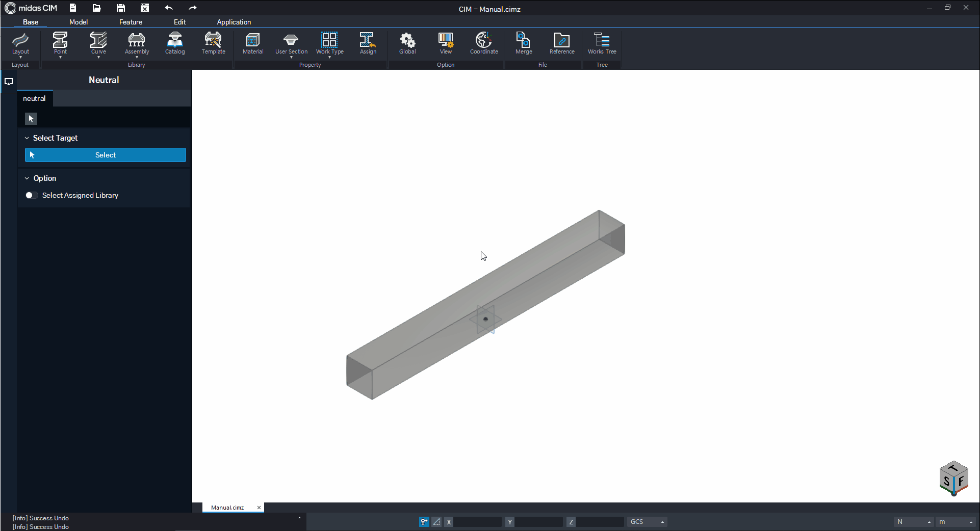Switch to the Application ribbon tab

pyautogui.click(x=234, y=22)
